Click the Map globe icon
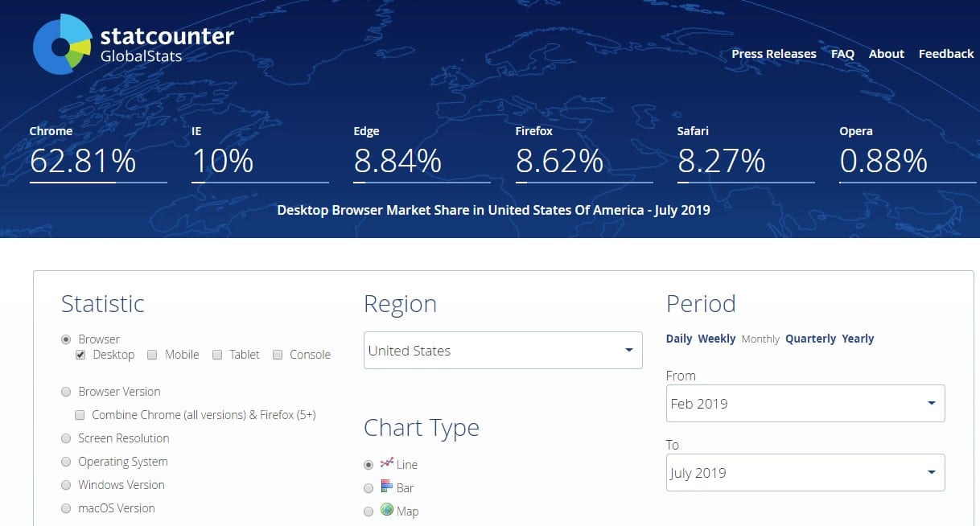980x526 pixels. click(386, 509)
